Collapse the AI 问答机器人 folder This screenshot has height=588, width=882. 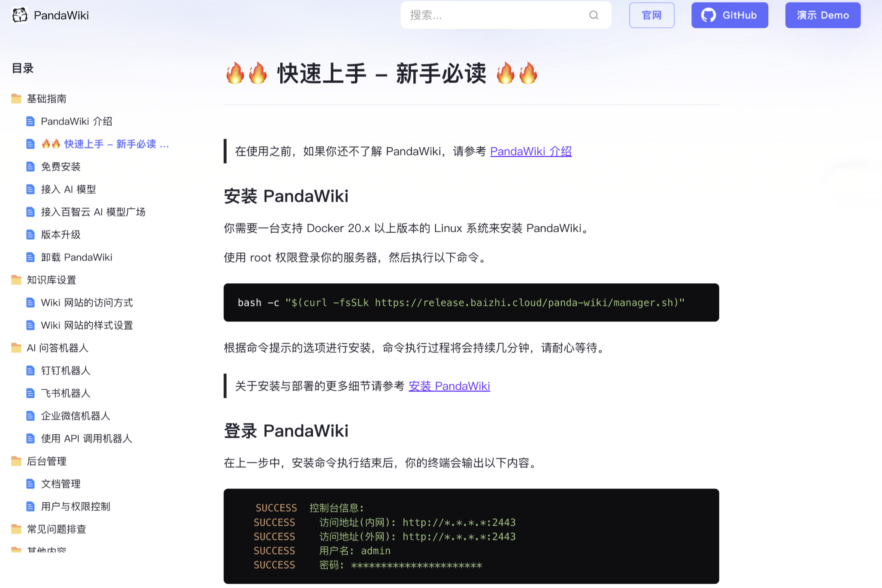[57, 348]
